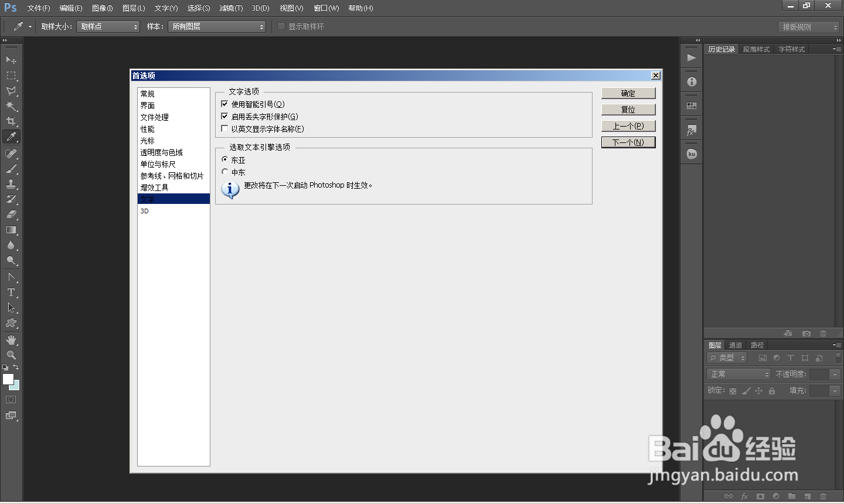
Task: Select the Spot Healing Brush tool
Action: 11,154
